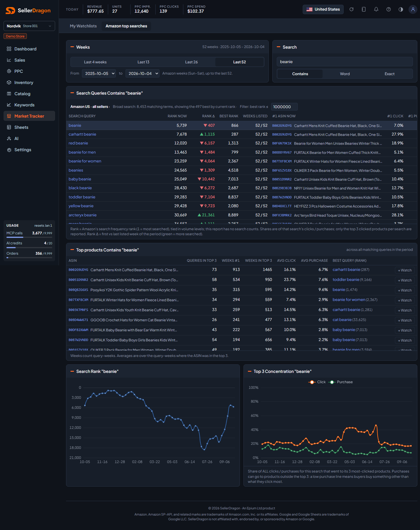Toggle the Purchase series in chart legend
The width and height of the screenshot is (420, 530).
[340, 382]
